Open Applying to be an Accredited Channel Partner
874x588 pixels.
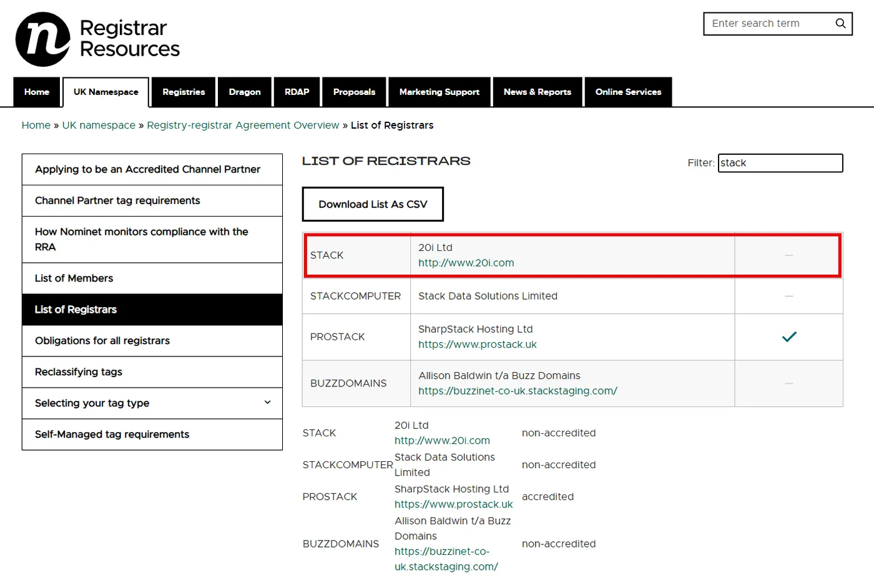(x=152, y=169)
